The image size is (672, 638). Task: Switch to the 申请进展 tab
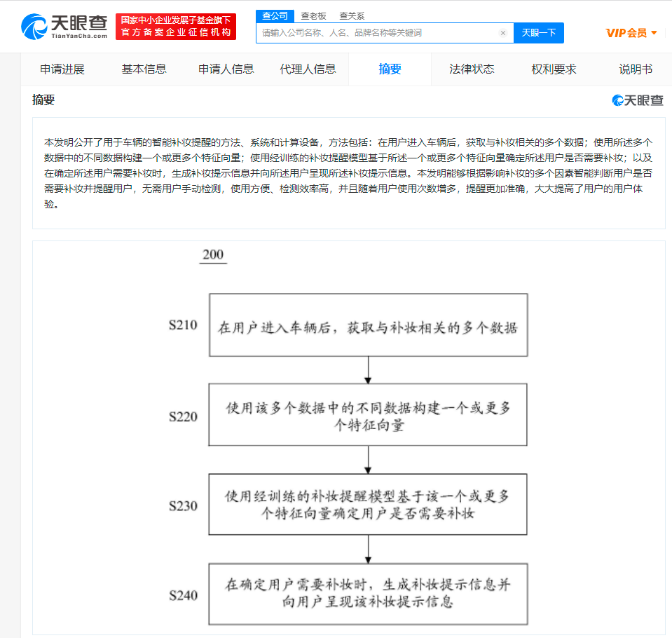point(62,69)
